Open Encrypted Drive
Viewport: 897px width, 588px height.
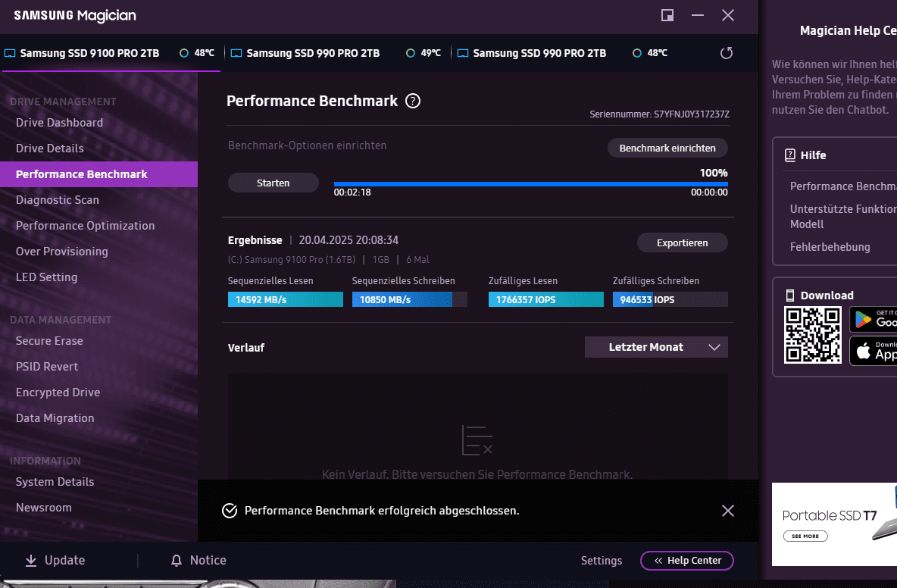tap(58, 393)
